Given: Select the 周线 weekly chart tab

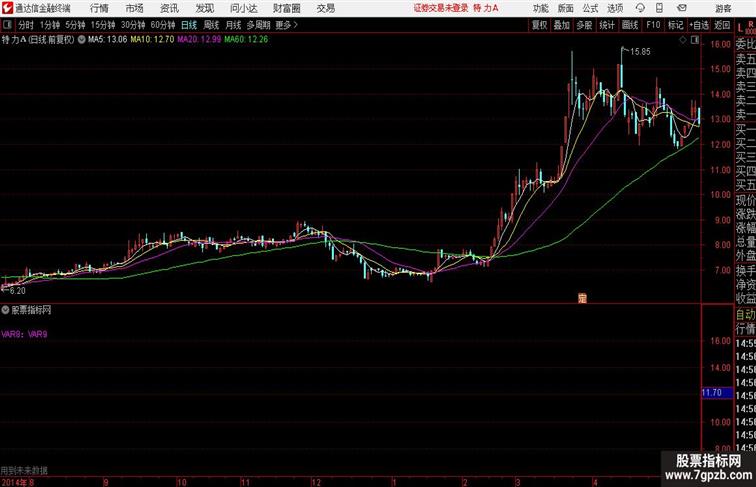Looking at the screenshot, I should [x=211, y=25].
